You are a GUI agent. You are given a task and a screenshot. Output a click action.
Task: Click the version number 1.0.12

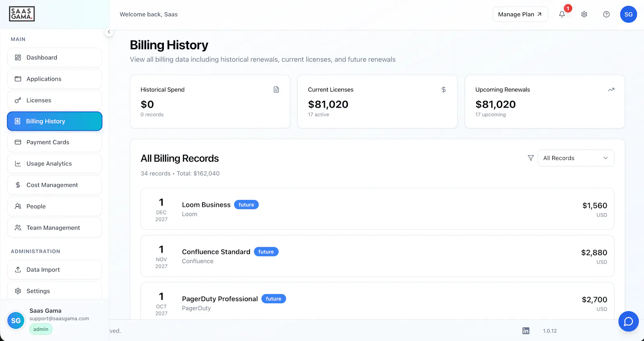coord(550,331)
